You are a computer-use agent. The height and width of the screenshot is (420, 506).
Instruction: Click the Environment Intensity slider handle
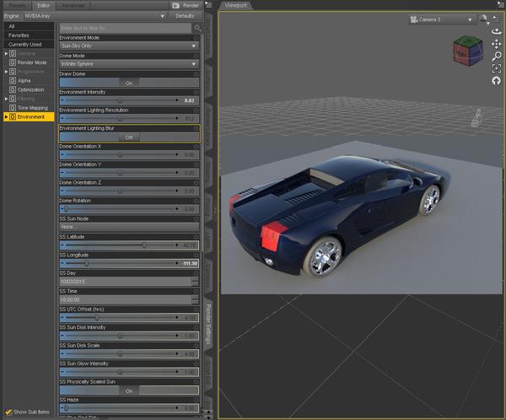tap(120, 100)
